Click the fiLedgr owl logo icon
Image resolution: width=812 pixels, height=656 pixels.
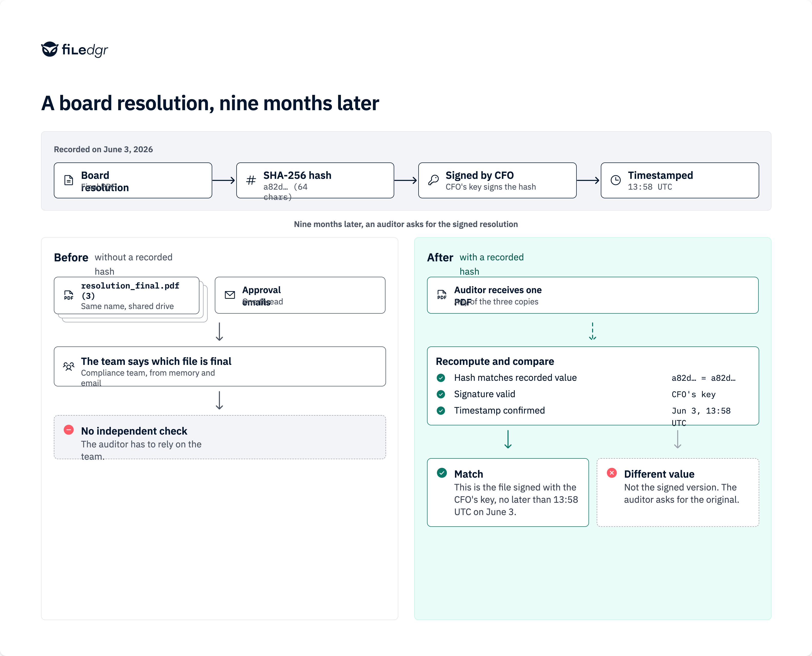(x=49, y=49)
